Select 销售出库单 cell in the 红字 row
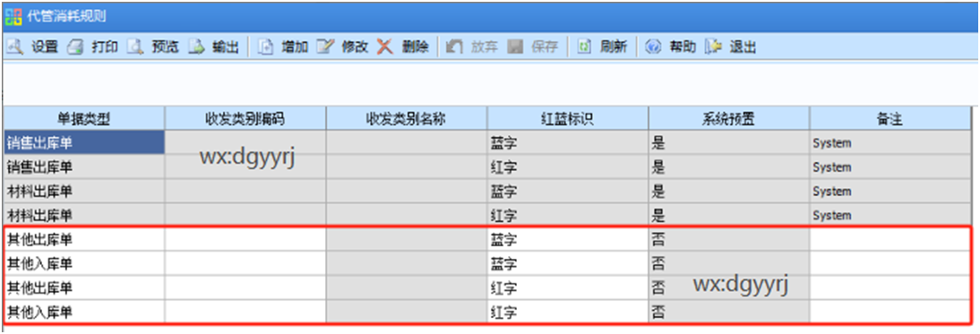 (x=83, y=167)
